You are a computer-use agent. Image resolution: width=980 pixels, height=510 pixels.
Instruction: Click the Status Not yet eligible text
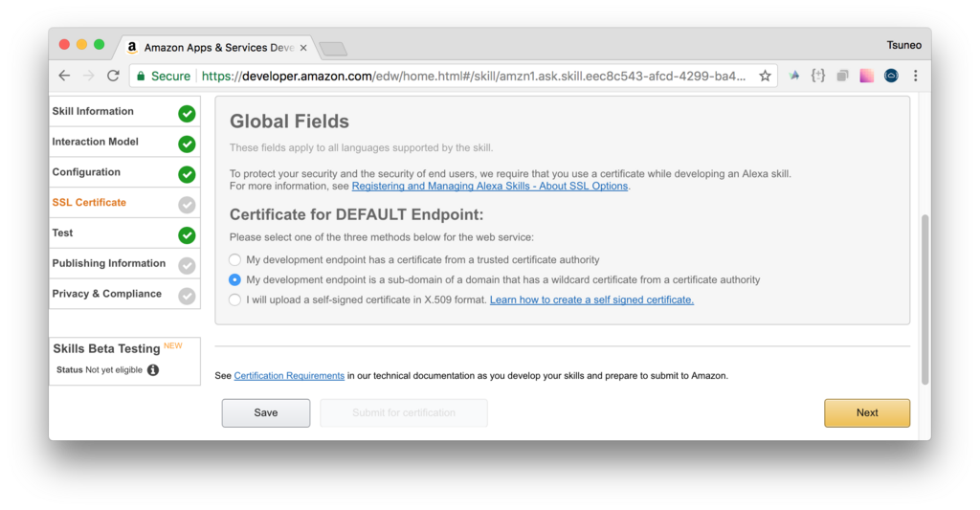[x=100, y=370]
